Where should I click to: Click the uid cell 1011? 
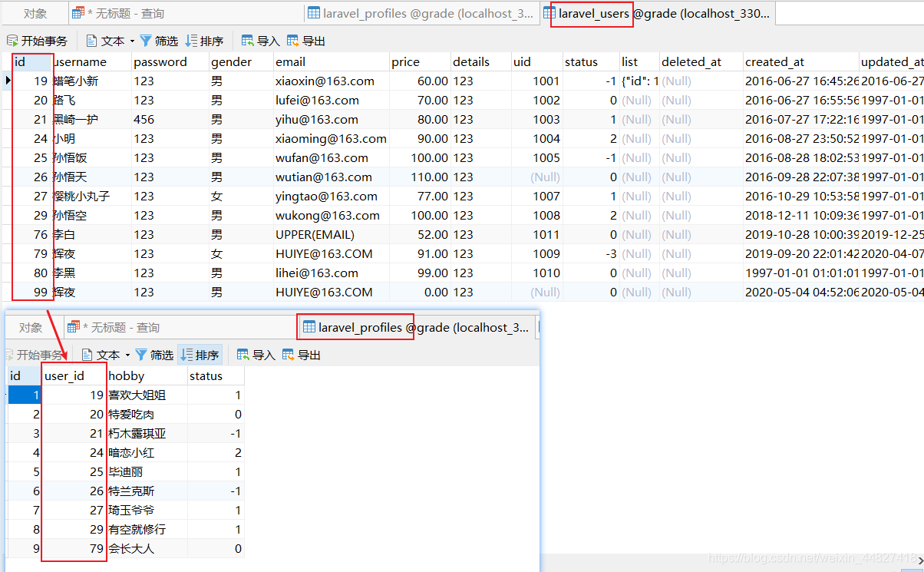coord(536,234)
